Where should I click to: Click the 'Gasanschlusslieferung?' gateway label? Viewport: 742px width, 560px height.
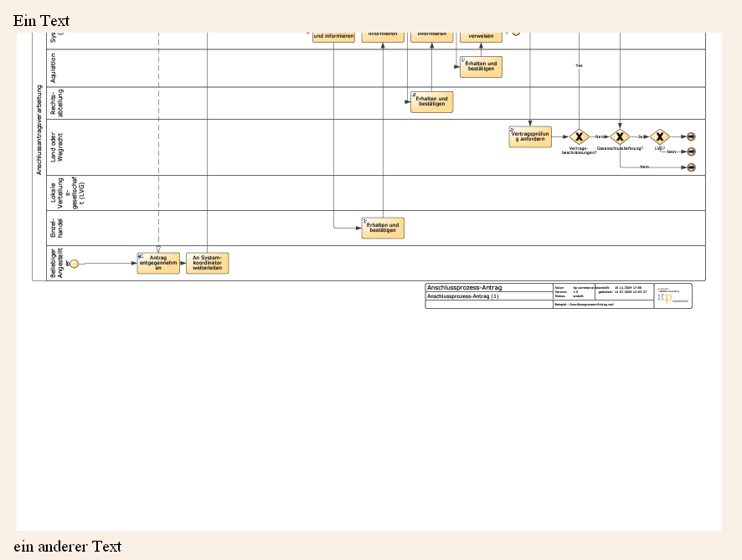(620, 148)
